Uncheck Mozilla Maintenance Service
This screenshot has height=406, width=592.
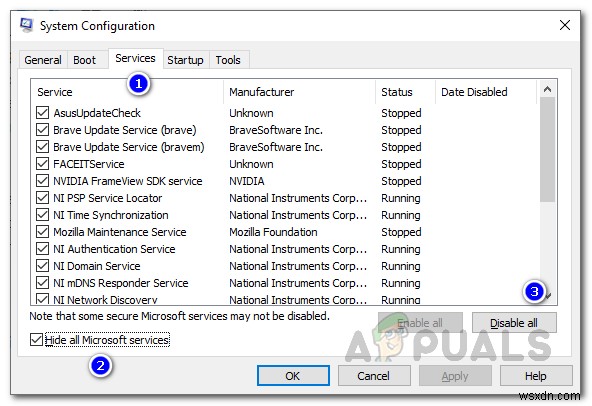[x=42, y=232]
